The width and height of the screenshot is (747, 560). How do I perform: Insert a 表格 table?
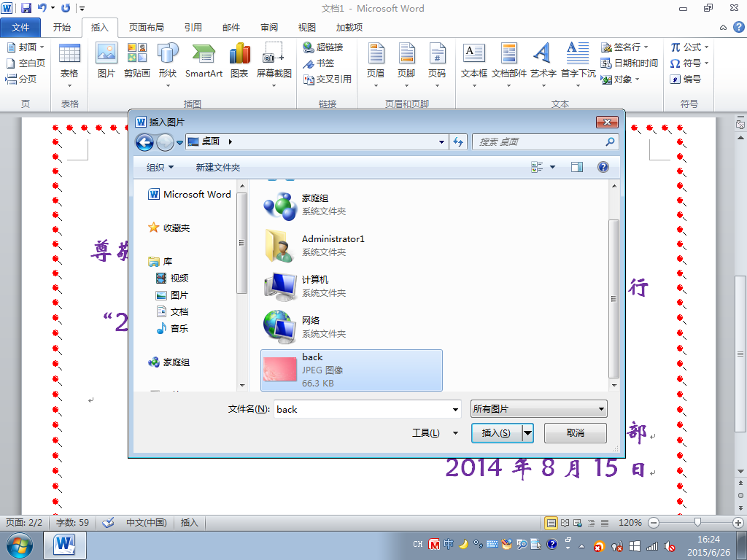[x=69, y=64]
